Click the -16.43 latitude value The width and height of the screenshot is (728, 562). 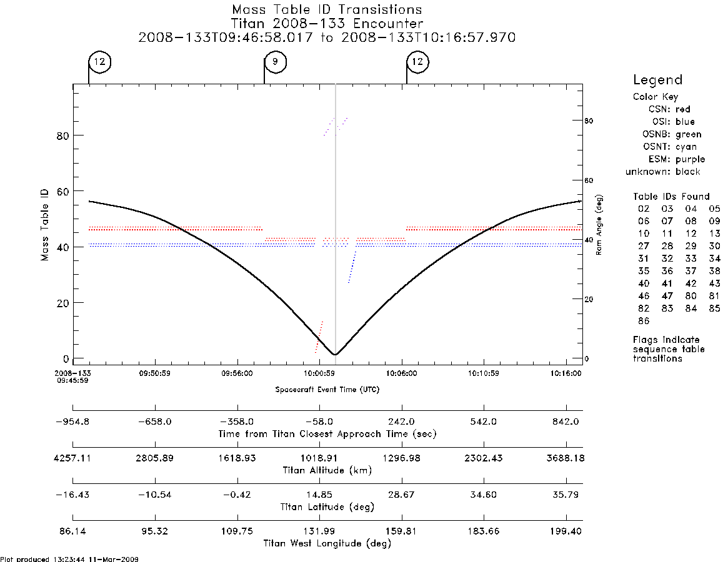pyautogui.click(x=73, y=495)
